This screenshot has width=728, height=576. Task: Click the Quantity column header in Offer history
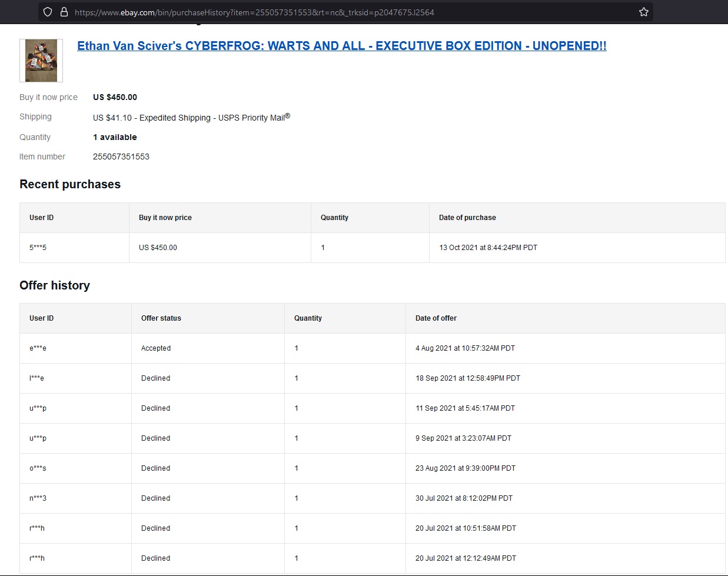[308, 318]
